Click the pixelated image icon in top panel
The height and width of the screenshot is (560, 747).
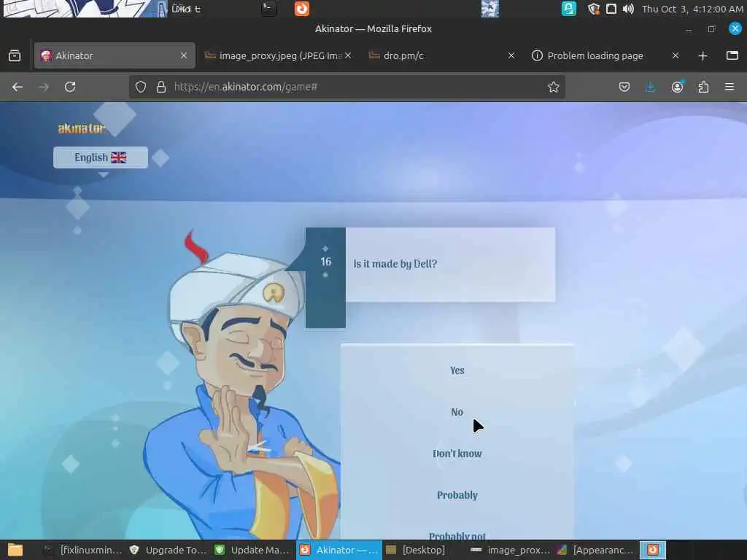pos(489,9)
